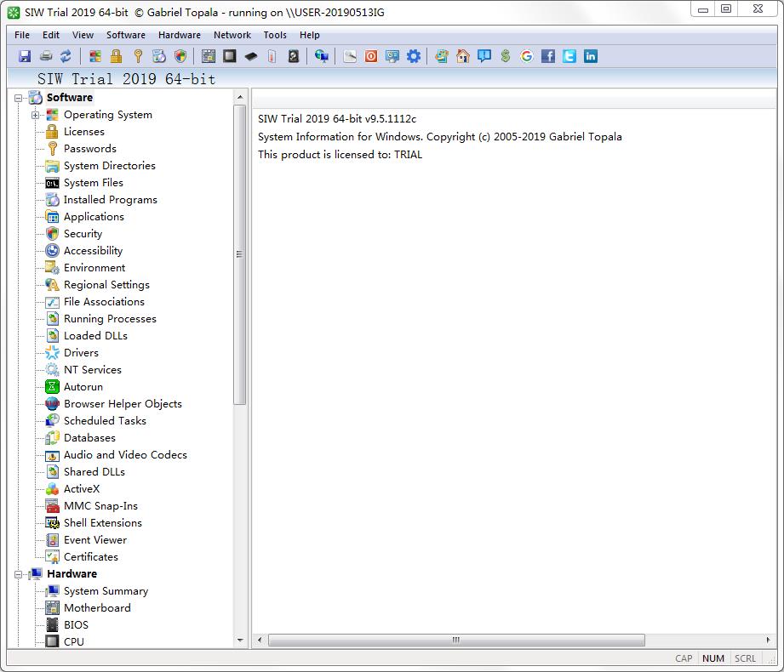The width and height of the screenshot is (784, 672).
Task: Click the green dollar sign toolbar icon
Action: pos(506,56)
